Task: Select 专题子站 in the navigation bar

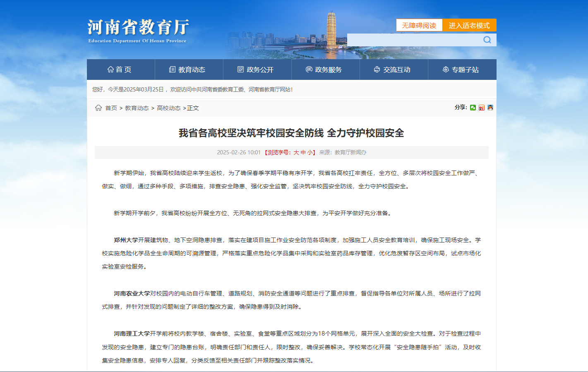Action: click(x=462, y=70)
